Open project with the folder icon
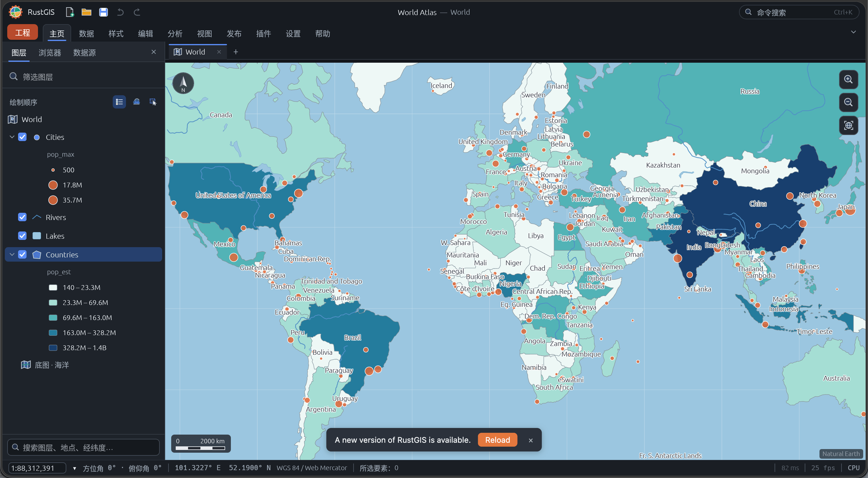868x478 pixels. click(x=86, y=12)
